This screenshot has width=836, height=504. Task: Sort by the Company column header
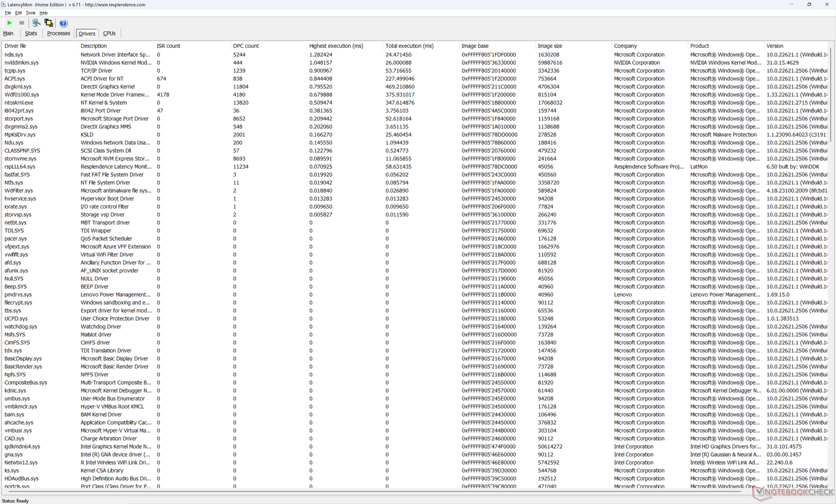point(650,46)
